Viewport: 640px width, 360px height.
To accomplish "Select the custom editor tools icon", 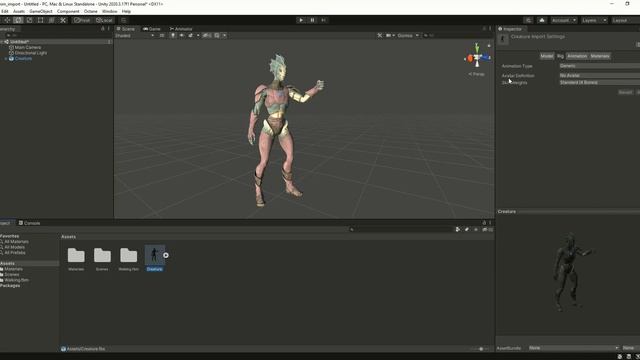I will tap(63, 20).
